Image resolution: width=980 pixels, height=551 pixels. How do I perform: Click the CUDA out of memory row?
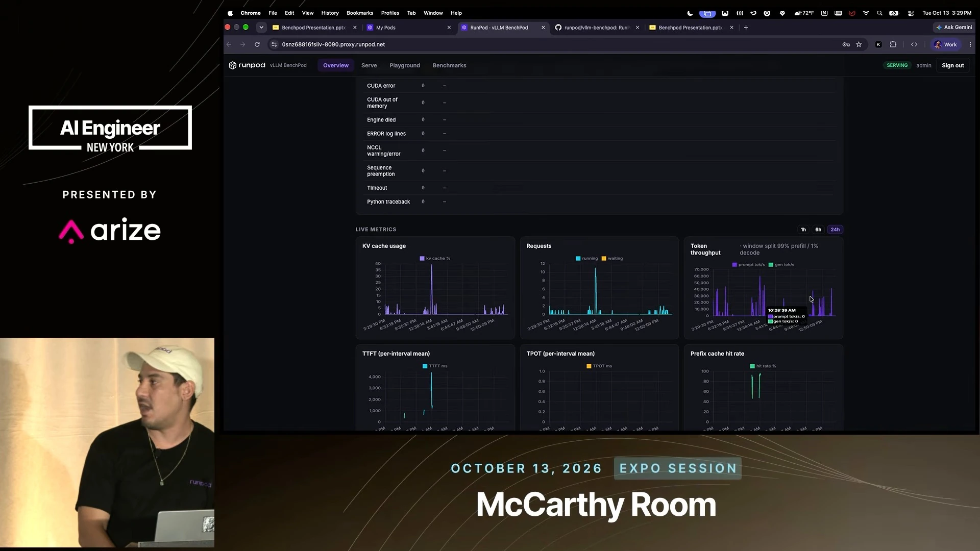(599, 103)
